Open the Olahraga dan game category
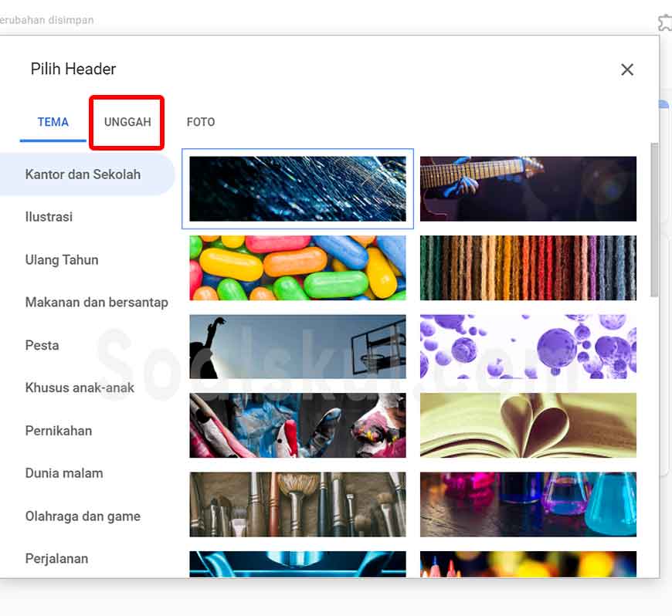Image resolution: width=672 pixels, height=616 pixels. point(83,516)
